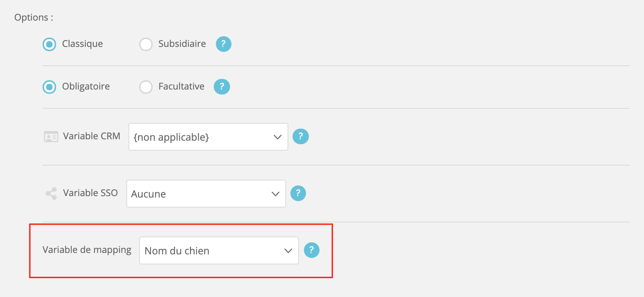Choose the Obligatoire radio option

(49, 87)
